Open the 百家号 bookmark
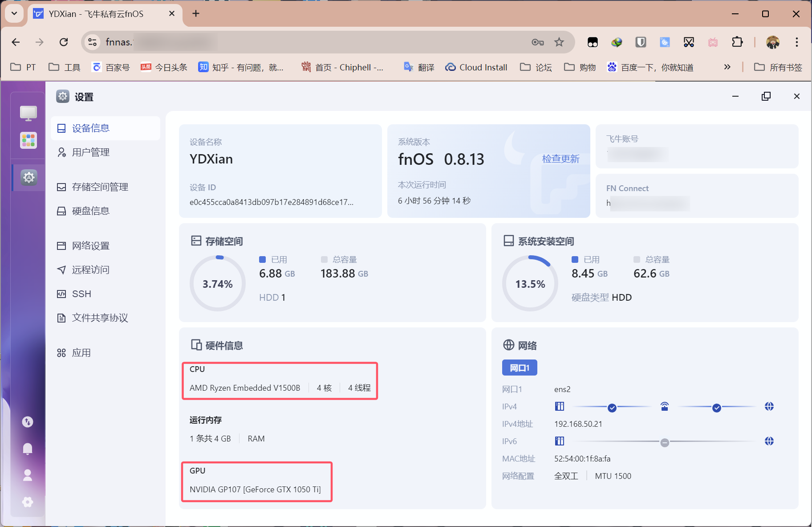This screenshot has width=812, height=527. tap(110, 67)
